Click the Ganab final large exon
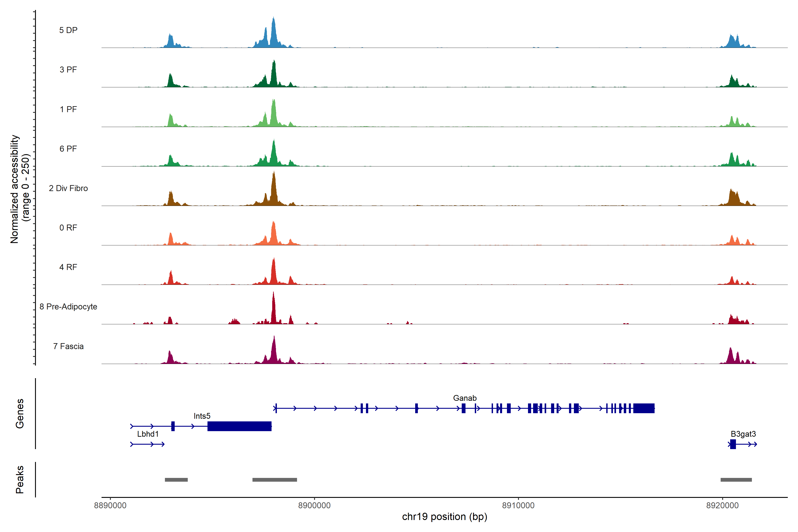The height and width of the screenshot is (532, 798). tap(644, 408)
